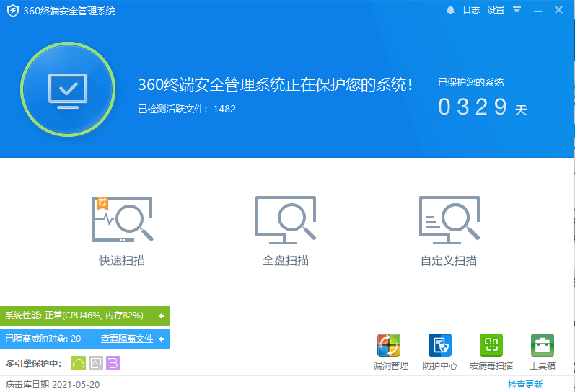Click the 多引擎保护中 label
The image size is (575, 392).
[33, 364]
